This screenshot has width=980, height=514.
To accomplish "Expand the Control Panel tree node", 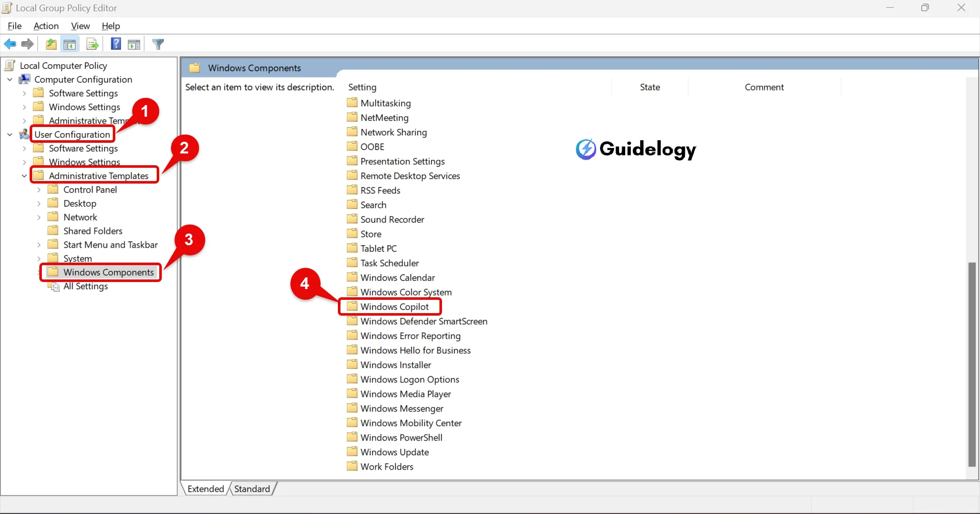I will pos(39,190).
